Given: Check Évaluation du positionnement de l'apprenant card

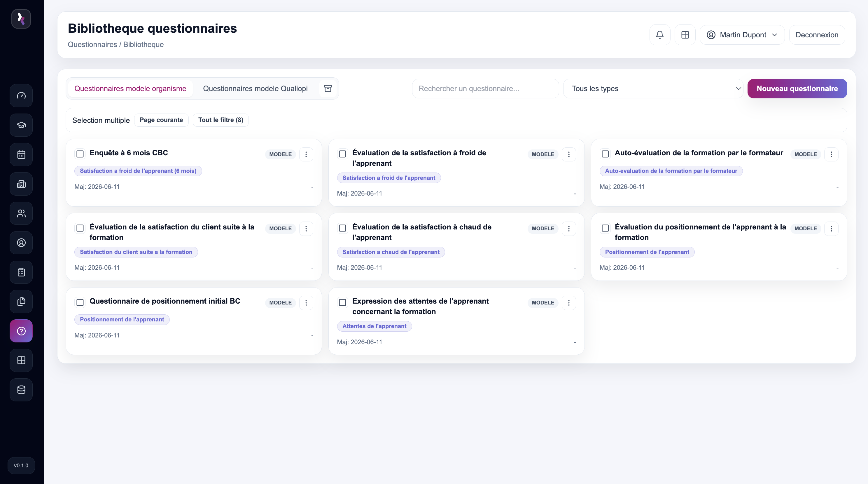Looking at the screenshot, I should (605, 228).
